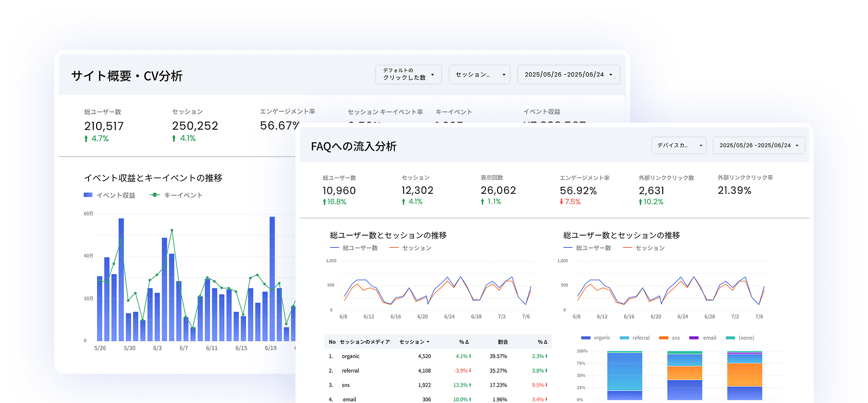Click the 10,960 総ユーザー数 value
This screenshot has width=868, height=403.
339,191
